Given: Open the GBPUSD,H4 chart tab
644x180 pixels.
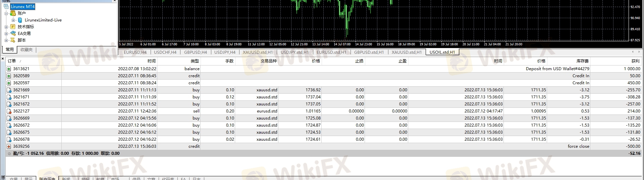Looking at the screenshot, I should 195,52.
